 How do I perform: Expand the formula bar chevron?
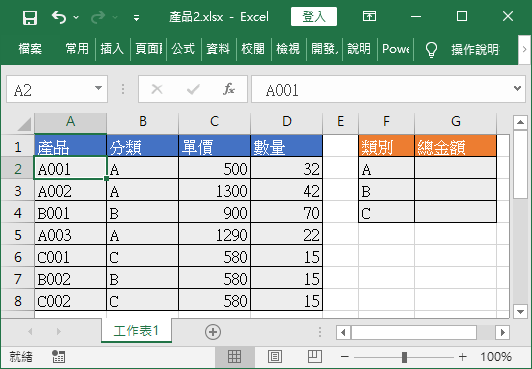517,89
